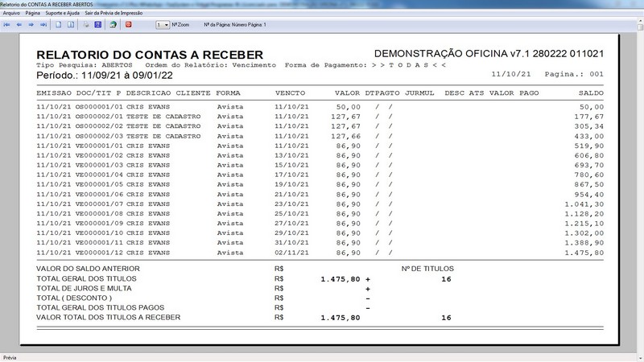Click the blue save icon in toolbar
The width and height of the screenshot is (644, 362).
[x=97, y=25]
